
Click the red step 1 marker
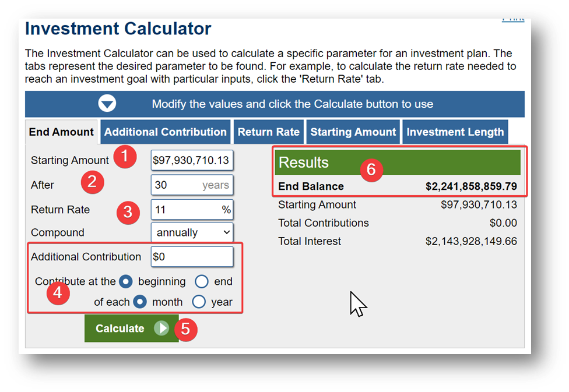[x=125, y=158]
